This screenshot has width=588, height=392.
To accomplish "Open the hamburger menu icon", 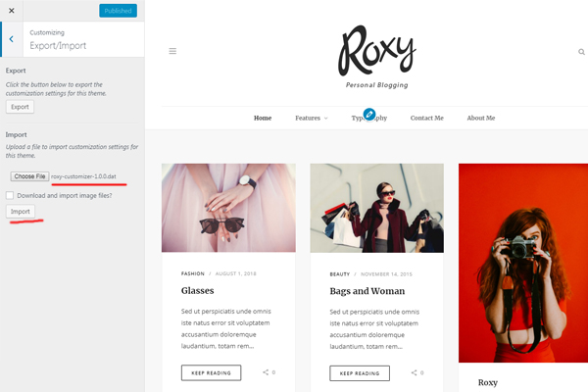I will click(172, 51).
